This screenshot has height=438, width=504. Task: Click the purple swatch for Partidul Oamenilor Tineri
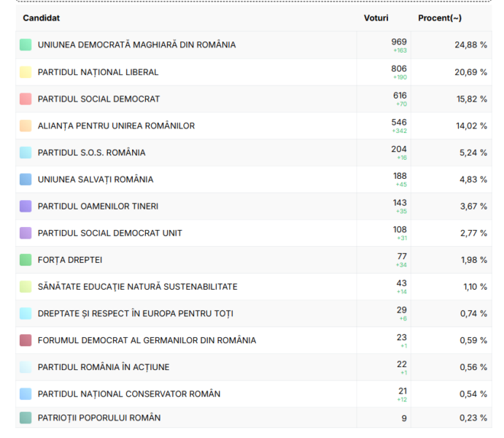(x=26, y=207)
